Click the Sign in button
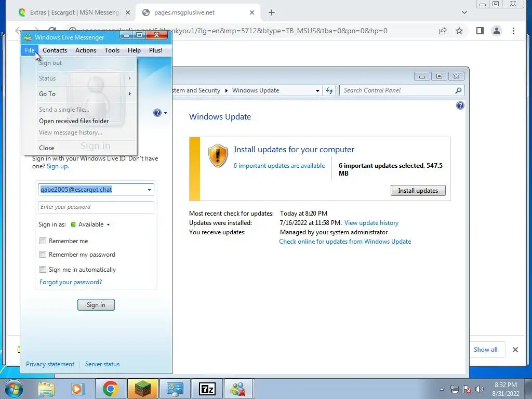Image resolution: width=532 pixels, height=399 pixels. point(96,304)
